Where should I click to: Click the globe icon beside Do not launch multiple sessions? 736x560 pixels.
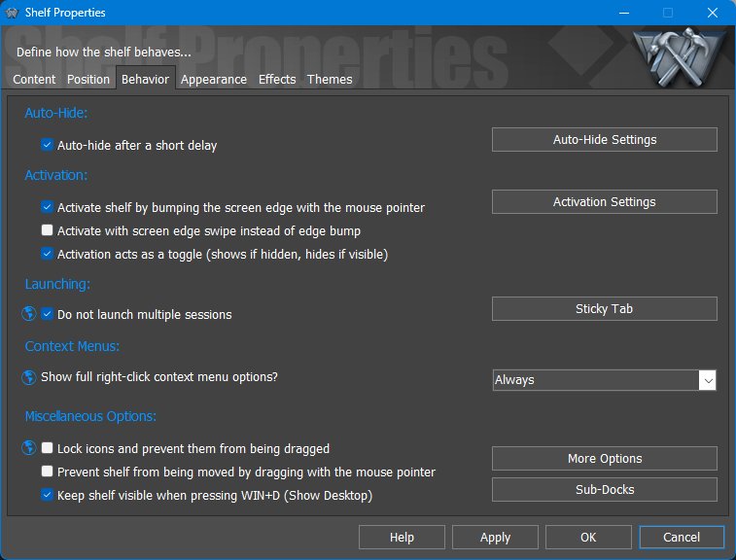[x=29, y=314]
